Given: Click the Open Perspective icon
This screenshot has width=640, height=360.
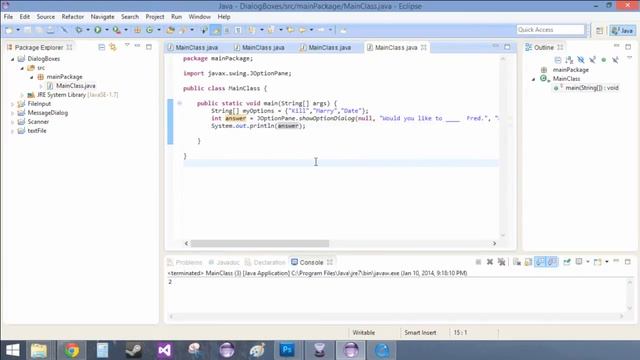Looking at the screenshot, I should click(599, 31).
